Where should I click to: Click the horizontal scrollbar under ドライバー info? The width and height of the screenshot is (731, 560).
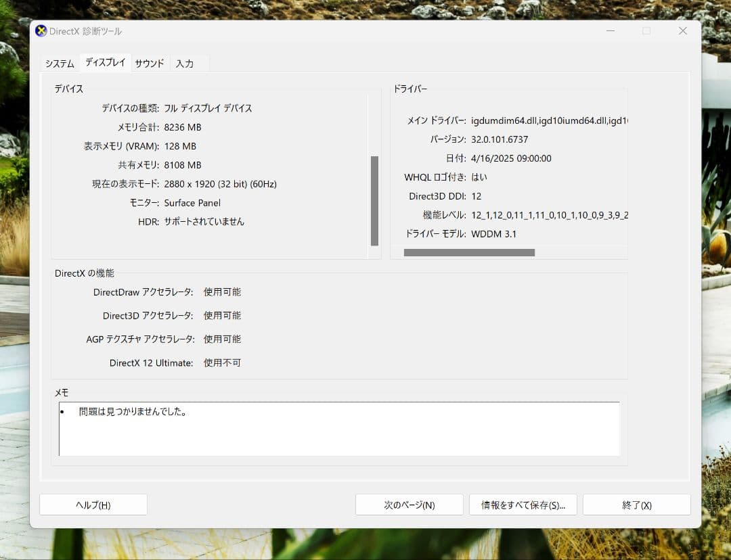coord(470,252)
